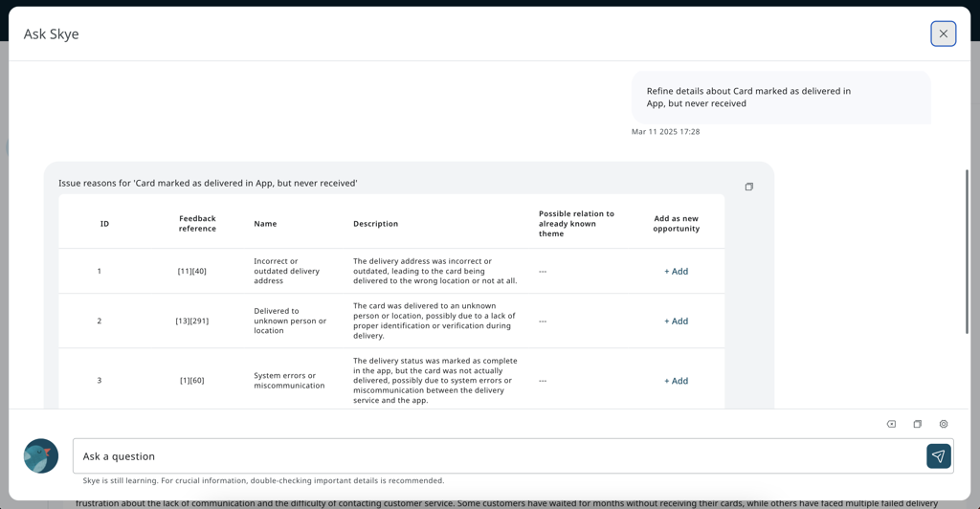Open feedback reference [60]

(198, 381)
